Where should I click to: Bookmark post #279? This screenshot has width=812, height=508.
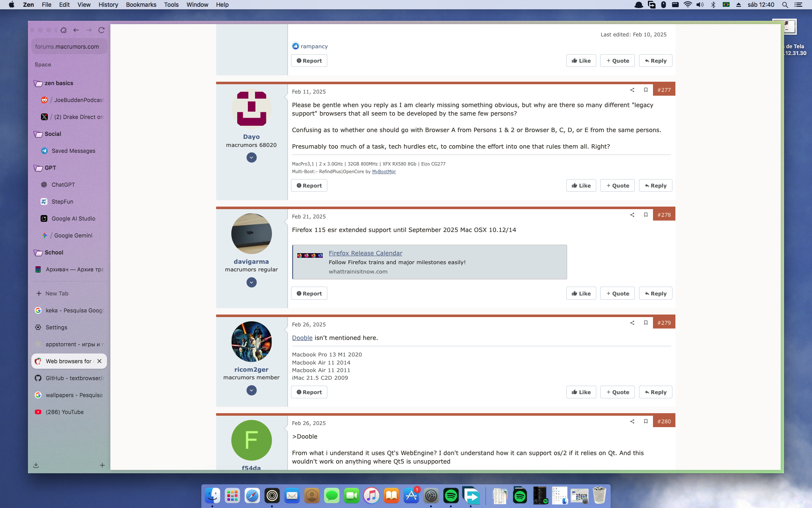point(646,323)
